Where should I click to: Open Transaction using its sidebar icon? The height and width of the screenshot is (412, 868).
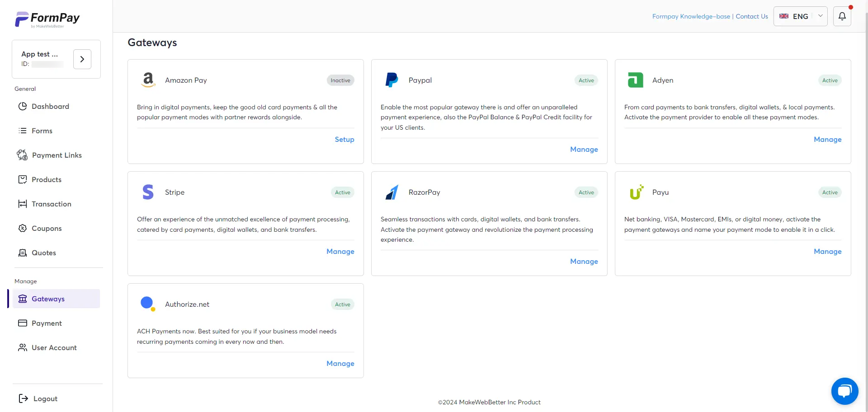pyautogui.click(x=22, y=204)
